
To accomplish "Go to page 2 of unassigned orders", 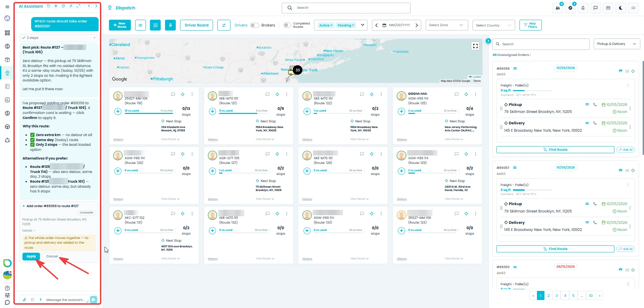I will [x=548, y=296].
